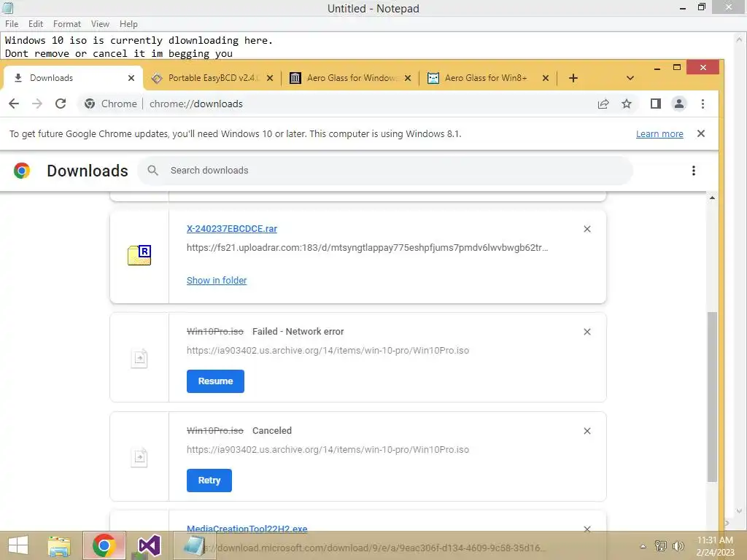Click the search magnifier in Search downloads

(152, 171)
